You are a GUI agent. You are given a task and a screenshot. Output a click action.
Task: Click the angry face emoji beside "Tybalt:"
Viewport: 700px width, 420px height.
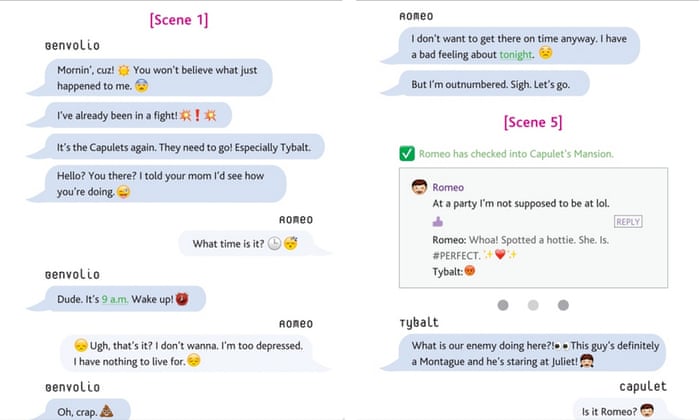pos(469,271)
